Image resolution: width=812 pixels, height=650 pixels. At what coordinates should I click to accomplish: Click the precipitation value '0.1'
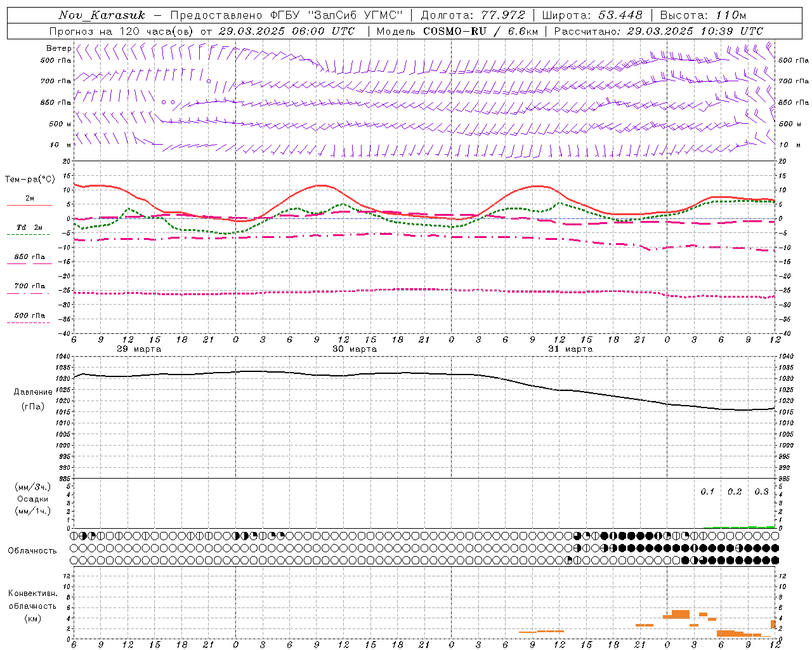coord(707,491)
